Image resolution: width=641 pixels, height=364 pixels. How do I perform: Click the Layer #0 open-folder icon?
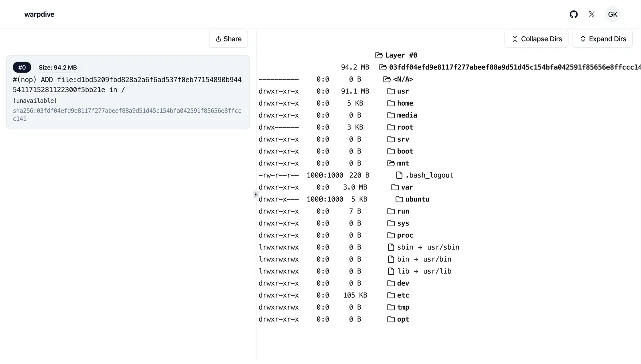tap(379, 55)
